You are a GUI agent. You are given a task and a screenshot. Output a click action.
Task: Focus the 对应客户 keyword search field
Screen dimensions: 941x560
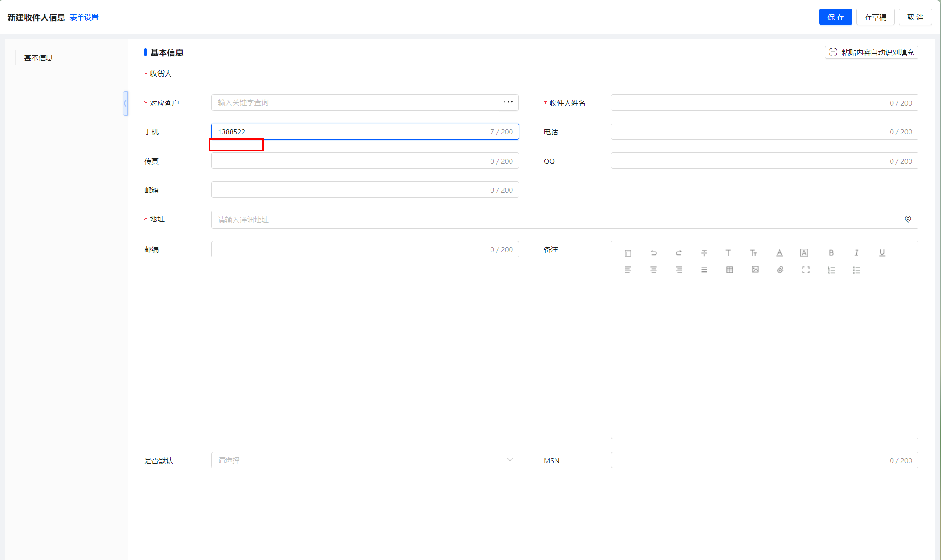(355, 102)
